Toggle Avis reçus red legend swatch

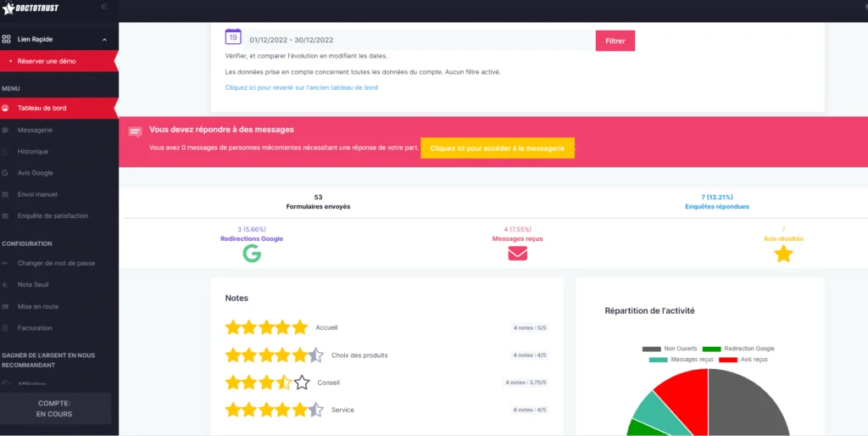tap(728, 361)
